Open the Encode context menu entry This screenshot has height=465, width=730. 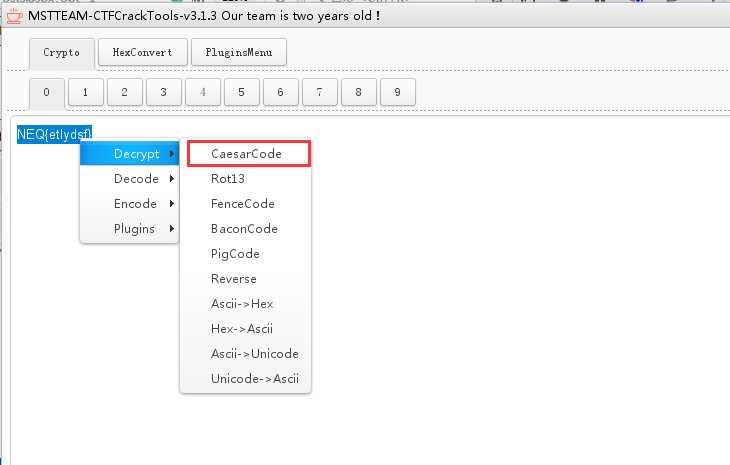pyautogui.click(x=129, y=204)
